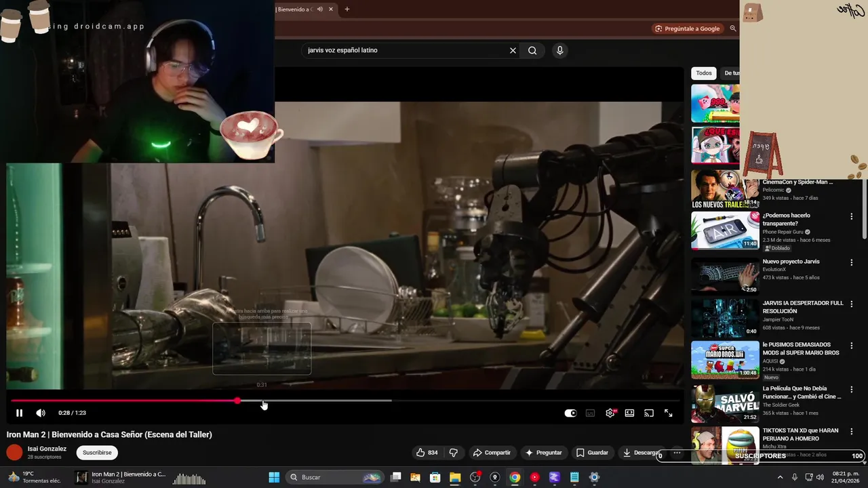Close the Bienvenido a Casa tab
Screen dimensions: 868x488
click(x=331, y=9)
